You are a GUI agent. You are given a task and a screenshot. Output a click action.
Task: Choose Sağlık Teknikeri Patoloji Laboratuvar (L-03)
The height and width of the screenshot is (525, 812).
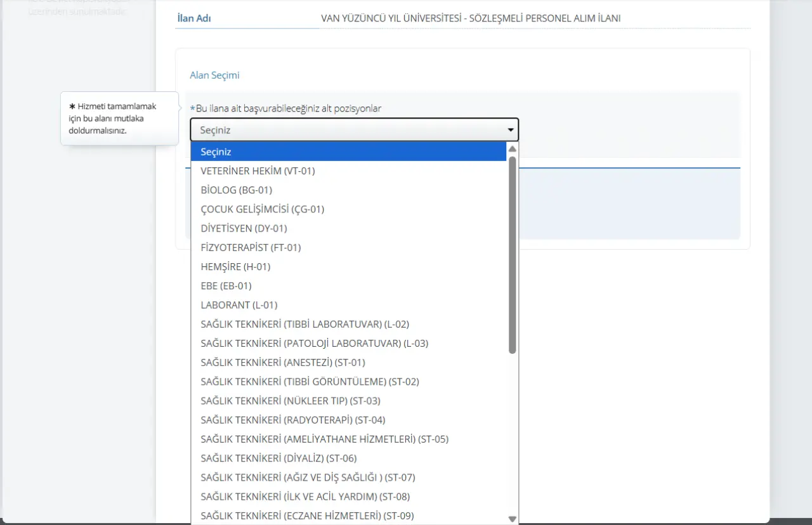click(314, 343)
